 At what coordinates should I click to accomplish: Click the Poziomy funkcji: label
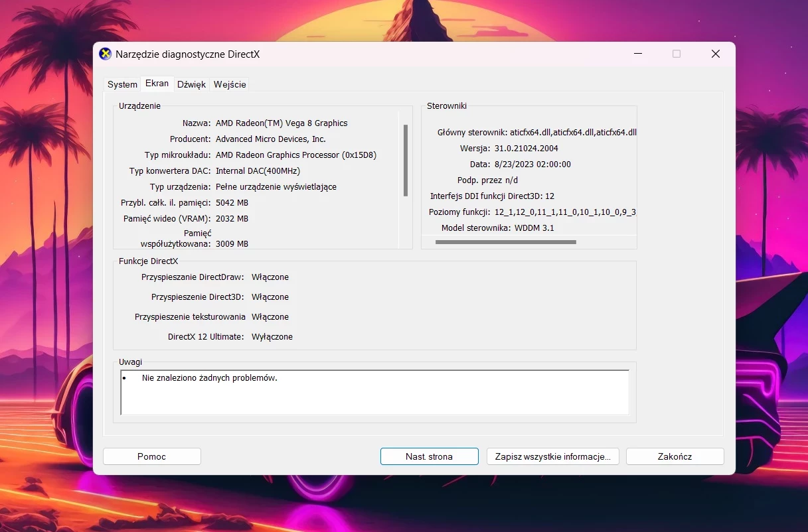(x=460, y=212)
